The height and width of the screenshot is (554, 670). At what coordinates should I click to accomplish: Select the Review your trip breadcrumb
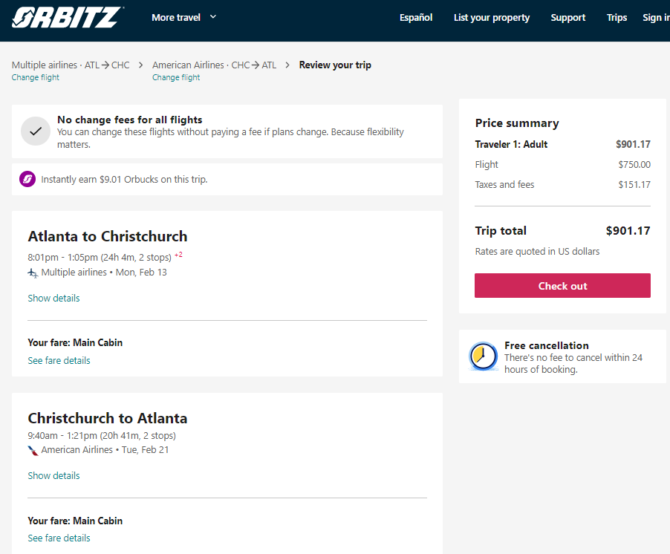click(x=335, y=65)
